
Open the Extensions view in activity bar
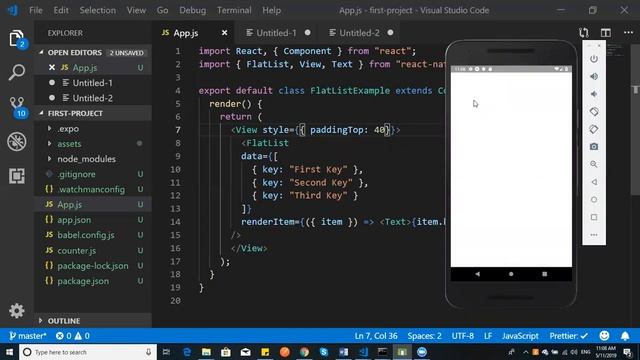(x=16, y=176)
